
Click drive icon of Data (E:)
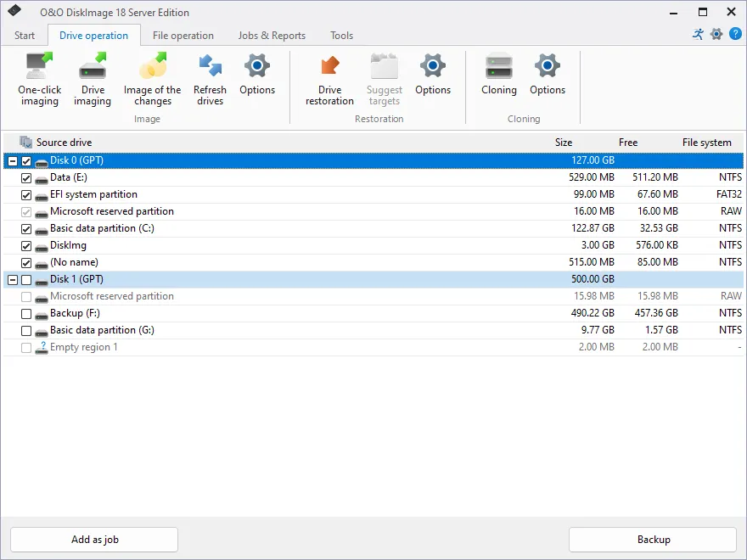click(x=42, y=179)
